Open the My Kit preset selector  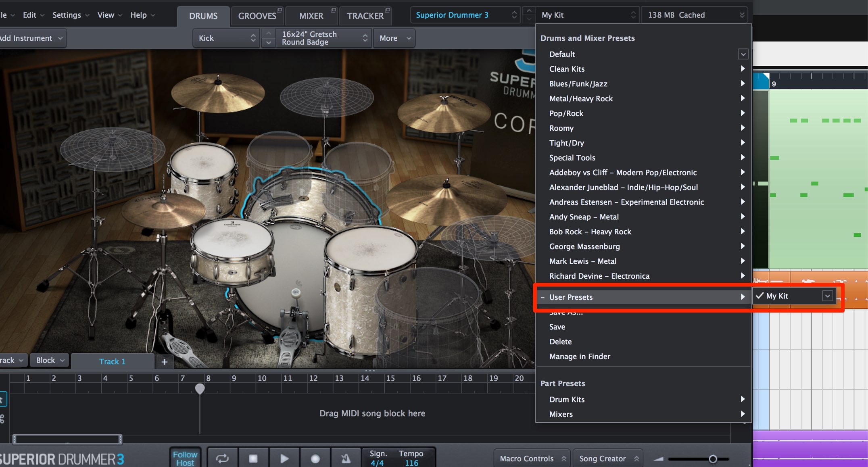pos(588,15)
